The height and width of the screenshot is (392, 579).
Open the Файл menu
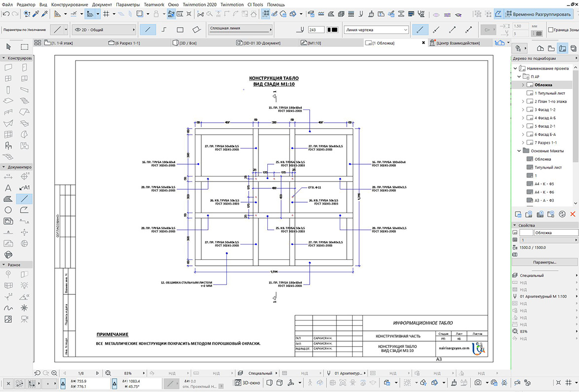click(x=7, y=4)
